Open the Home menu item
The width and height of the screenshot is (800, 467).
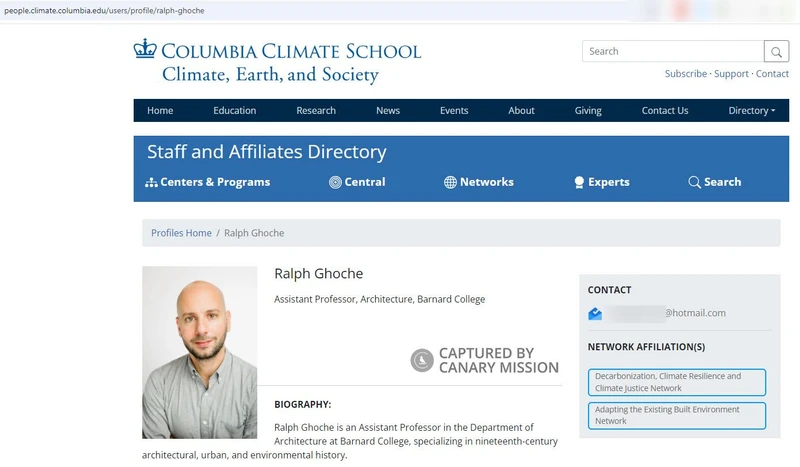pos(160,111)
